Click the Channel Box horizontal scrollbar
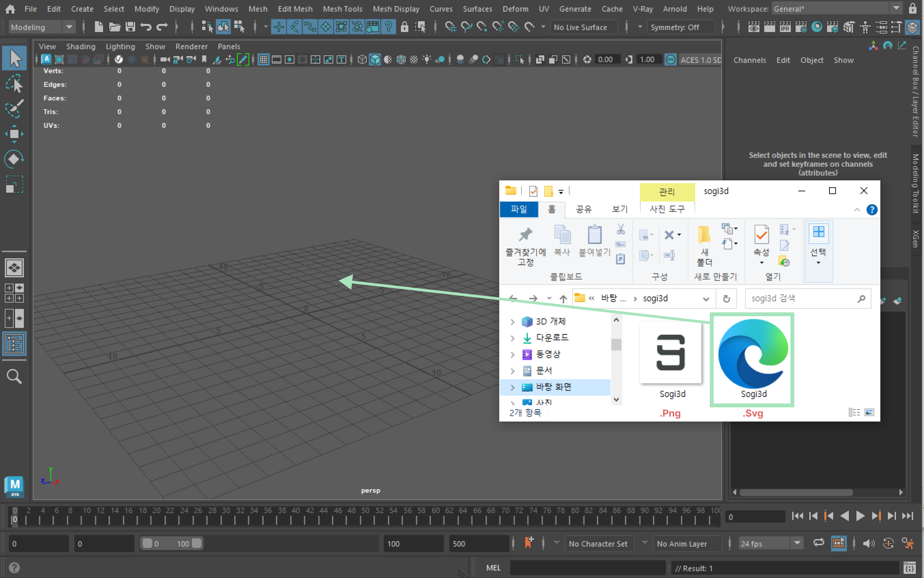Viewport: 924px width, 578px height. [x=796, y=492]
